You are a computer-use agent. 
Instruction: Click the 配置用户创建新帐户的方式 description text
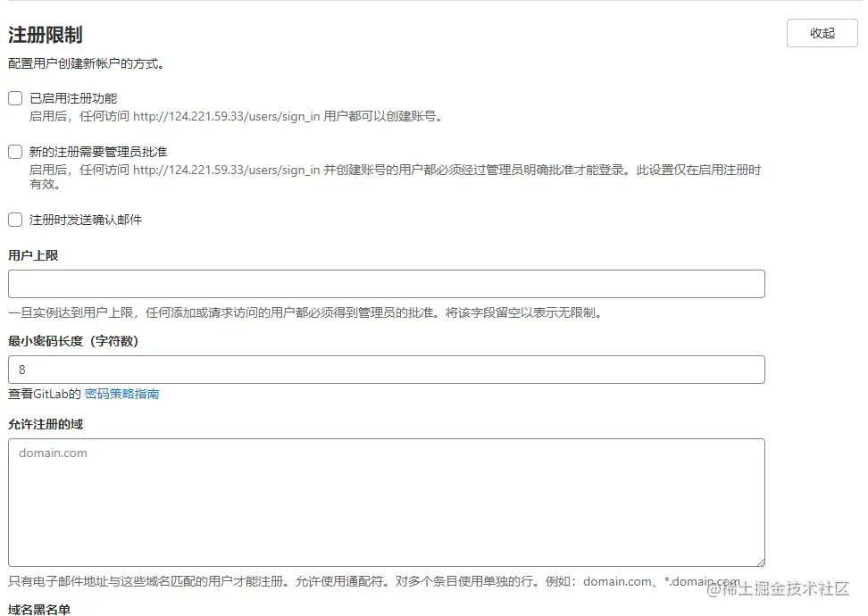[x=87, y=64]
